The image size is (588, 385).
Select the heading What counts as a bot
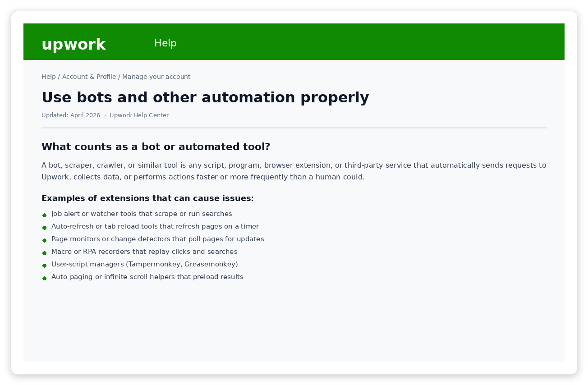[156, 147]
